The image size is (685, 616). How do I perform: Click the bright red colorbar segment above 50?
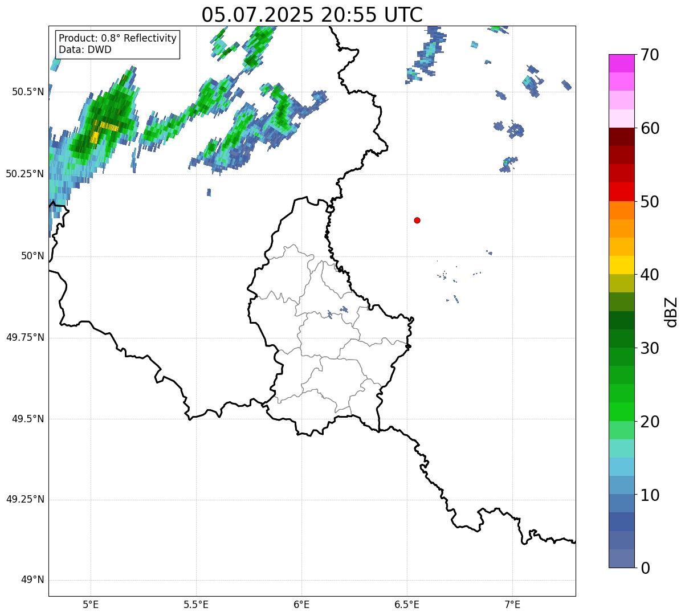coord(622,191)
